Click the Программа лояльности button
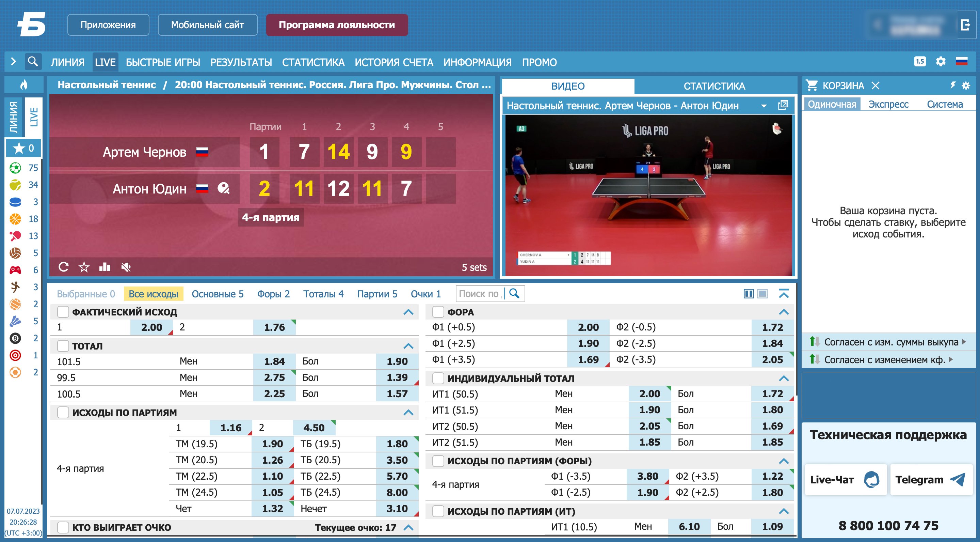The height and width of the screenshot is (542, 980). pos(337,25)
